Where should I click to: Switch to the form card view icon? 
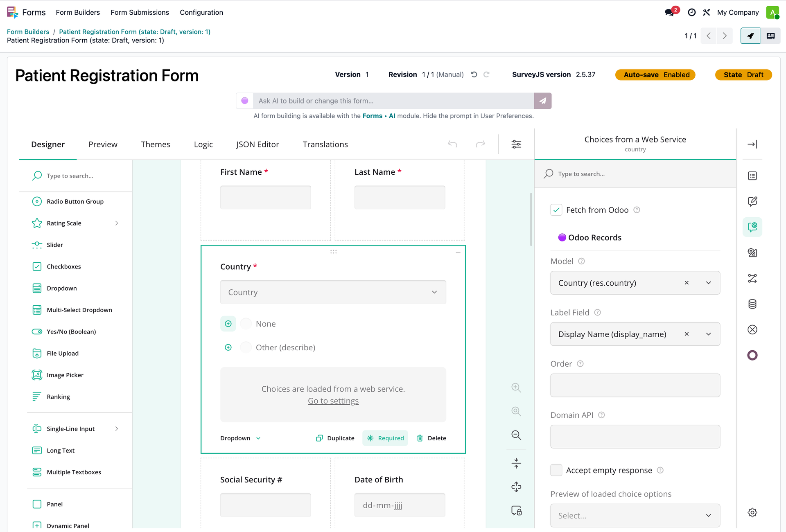tap(770, 36)
